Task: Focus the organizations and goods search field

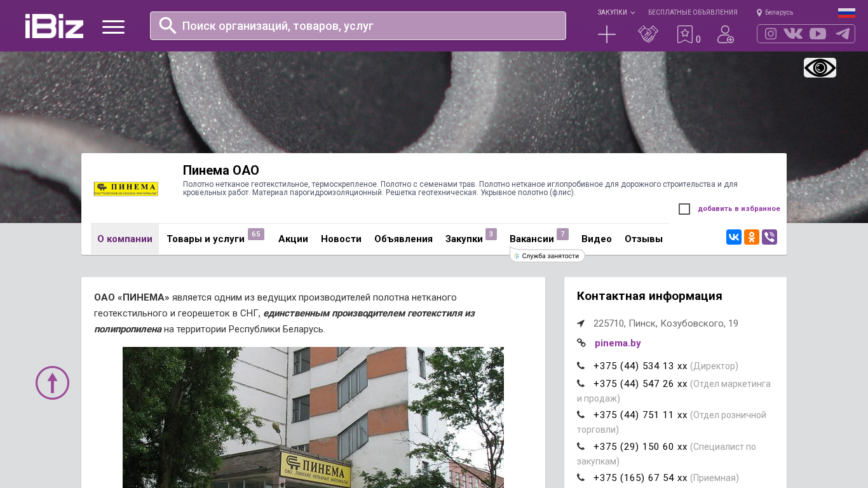Action: pyautogui.click(x=358, y=25)
